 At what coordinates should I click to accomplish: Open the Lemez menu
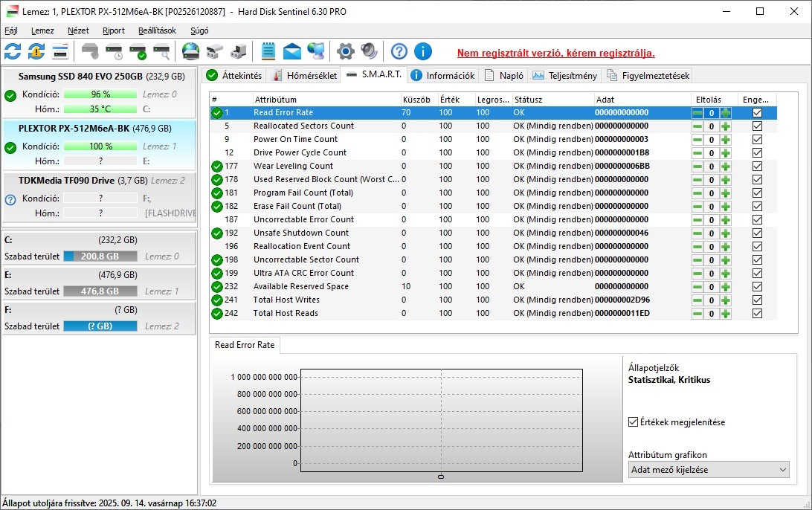click(42, 30)
